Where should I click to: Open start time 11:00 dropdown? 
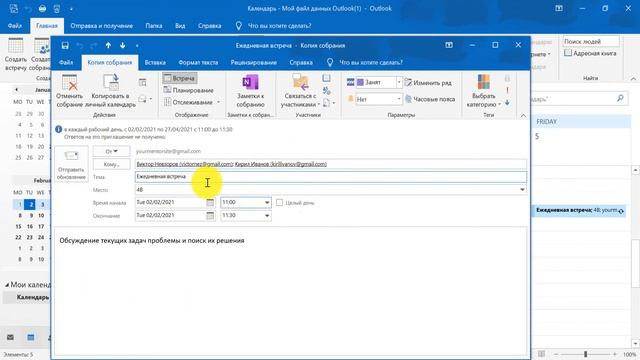click(267, 202)
